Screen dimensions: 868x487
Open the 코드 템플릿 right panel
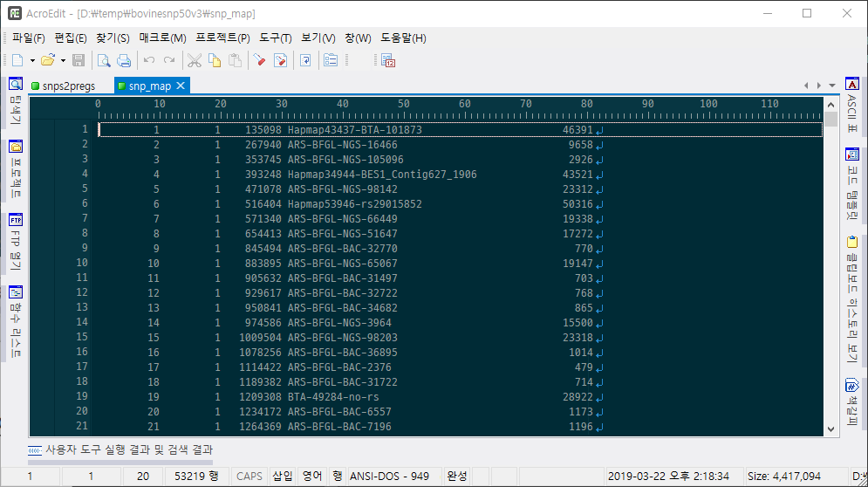point(852,184)
